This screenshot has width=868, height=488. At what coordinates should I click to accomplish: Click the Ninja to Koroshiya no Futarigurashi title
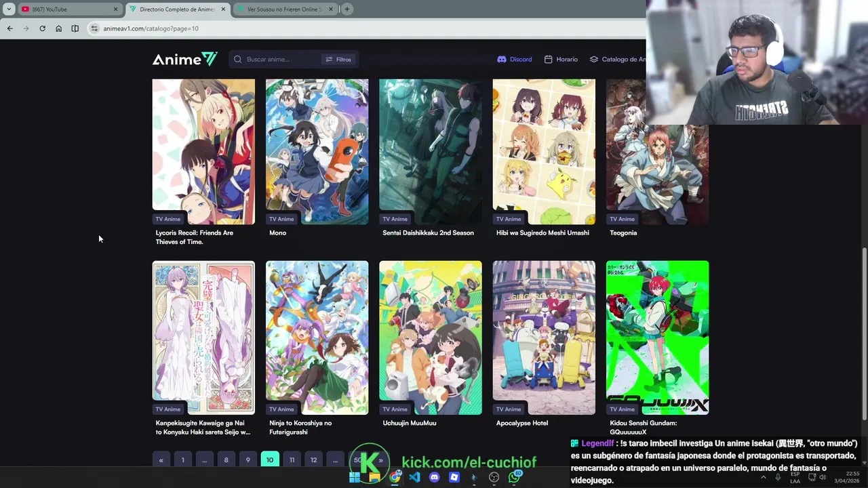(x=300, y=428)
